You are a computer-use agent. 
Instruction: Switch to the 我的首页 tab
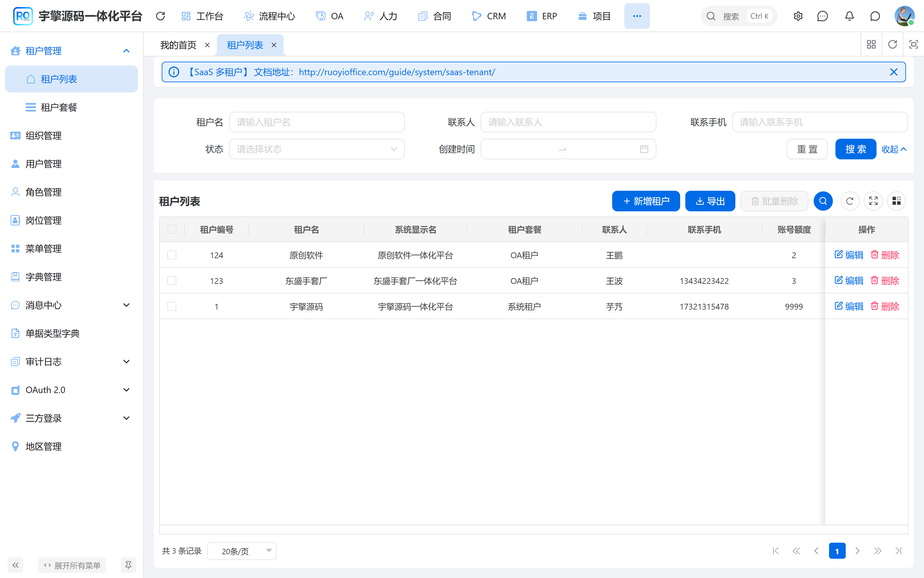[x=178, y=45]
